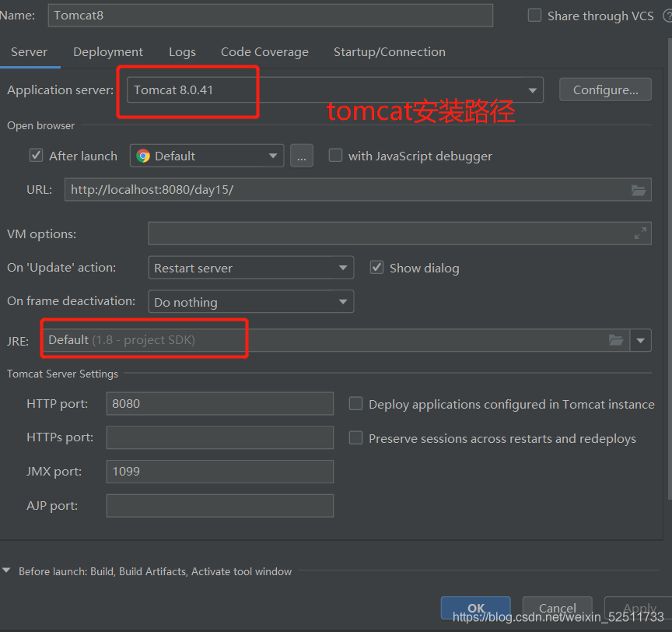Enable with JavaScript debugger checkbox
Screen dimensions: 672x632
[335, 155]
